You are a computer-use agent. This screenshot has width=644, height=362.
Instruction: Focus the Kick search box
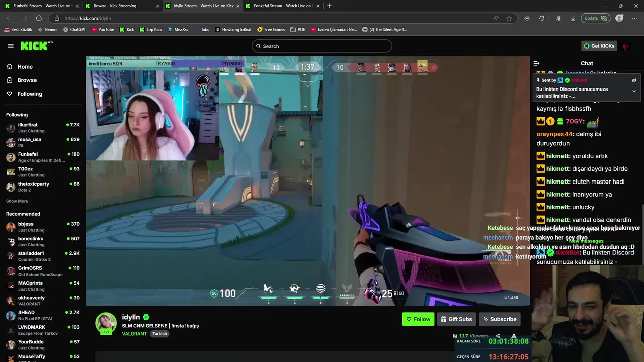tap(322, 46)
